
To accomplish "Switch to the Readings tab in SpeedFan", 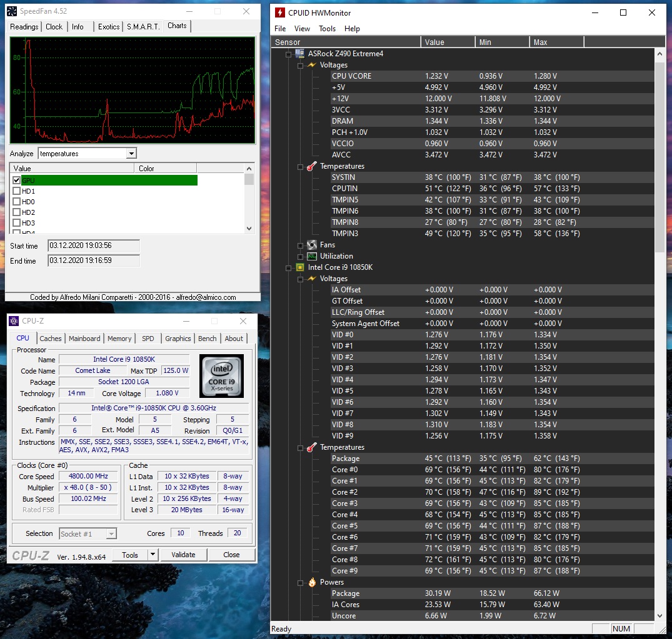I will (24, 27).
